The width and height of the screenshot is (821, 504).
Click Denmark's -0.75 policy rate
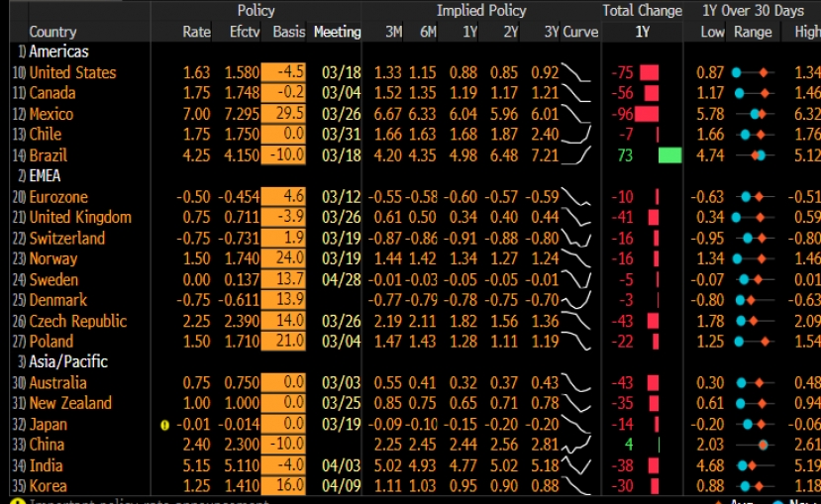(x=193, y=300)
